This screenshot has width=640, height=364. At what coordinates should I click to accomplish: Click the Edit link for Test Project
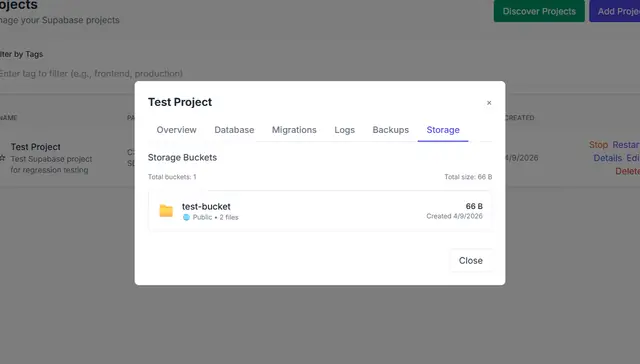pyautogui.click(x=633, y=158)
